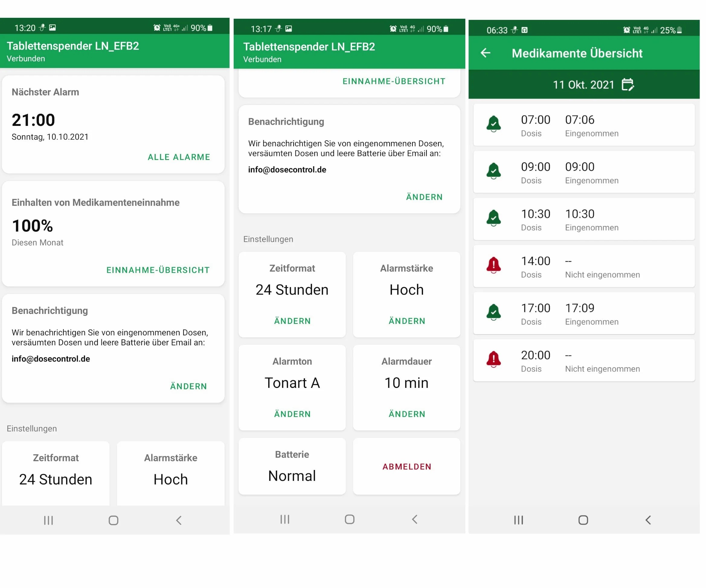The image size is (706, 588).
Task: Tap the 17:09 Eingenommen time entry
Action: coord(580,308)
